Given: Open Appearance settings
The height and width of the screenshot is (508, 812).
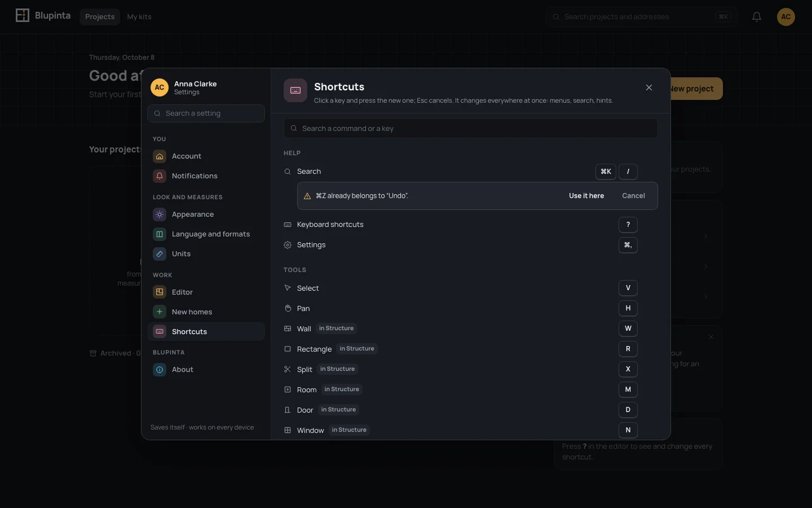Looking at the screenshot, I should [206, 214].
